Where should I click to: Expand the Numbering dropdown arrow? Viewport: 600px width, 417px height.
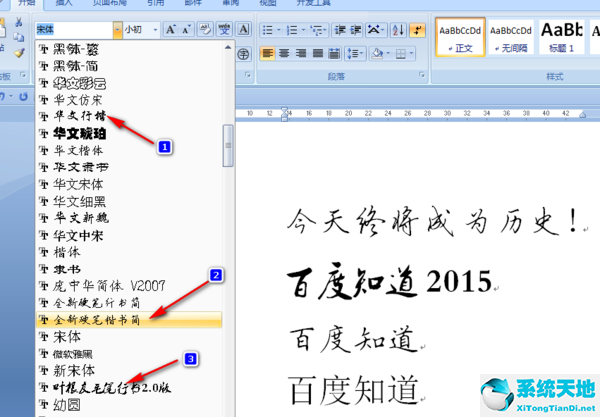tap(303, 30)
